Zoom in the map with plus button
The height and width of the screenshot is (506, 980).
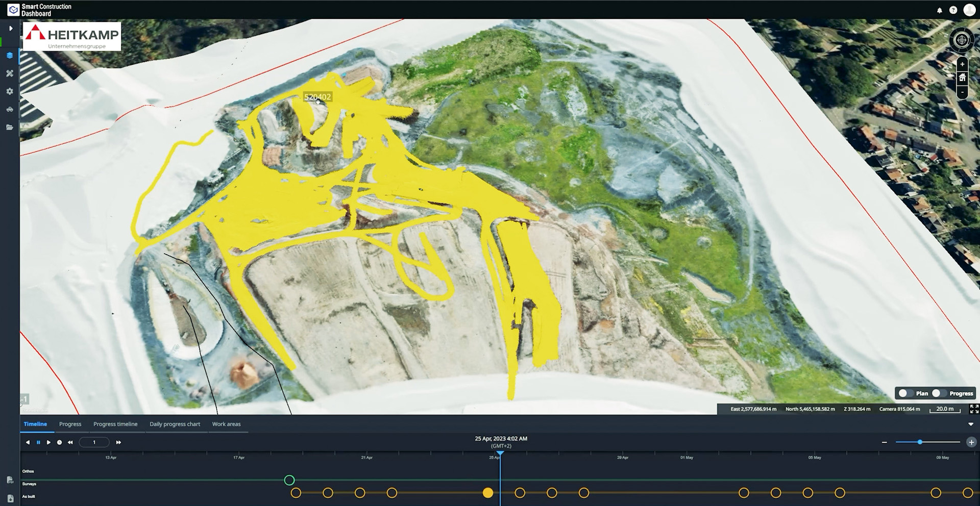(962, 64)
